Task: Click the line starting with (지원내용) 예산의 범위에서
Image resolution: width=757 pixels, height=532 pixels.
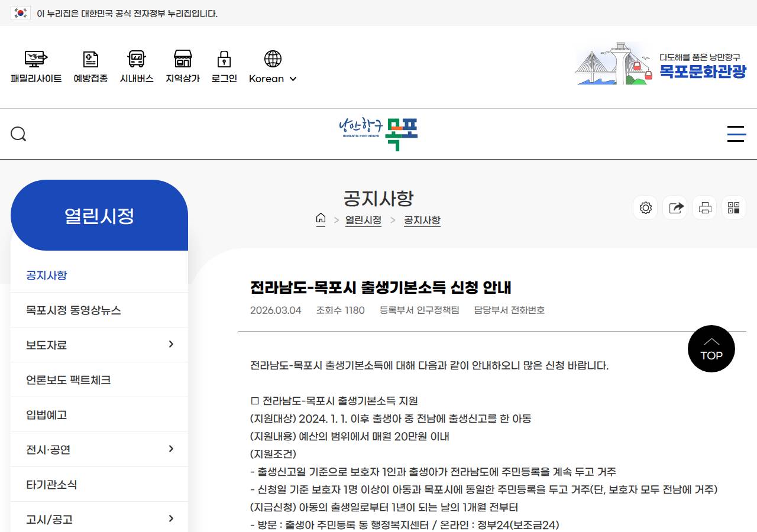Action: [x=350, y=436]
